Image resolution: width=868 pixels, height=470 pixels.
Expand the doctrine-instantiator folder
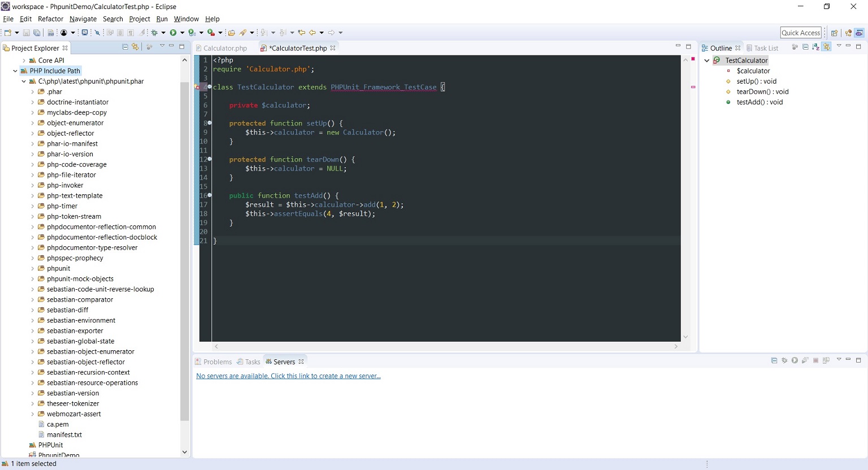[32, 102]
